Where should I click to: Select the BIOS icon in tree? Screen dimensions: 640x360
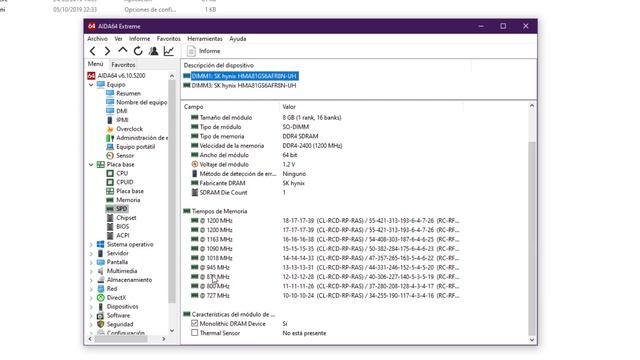[110, 227]
